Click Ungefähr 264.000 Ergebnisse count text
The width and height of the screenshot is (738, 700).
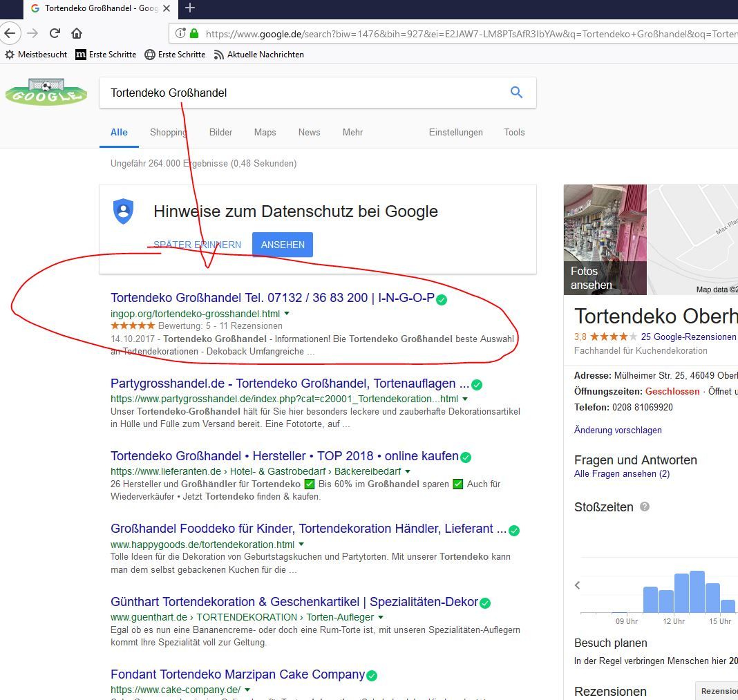point(203,163)
